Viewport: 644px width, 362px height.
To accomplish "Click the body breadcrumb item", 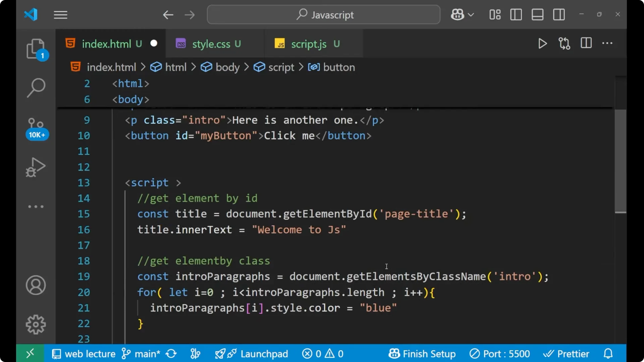I will click(x=227, y=67).
